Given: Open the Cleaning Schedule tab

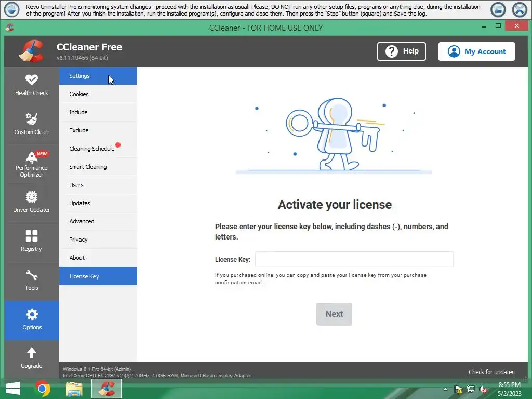Looking at the screenshot, I should point(98,149).
